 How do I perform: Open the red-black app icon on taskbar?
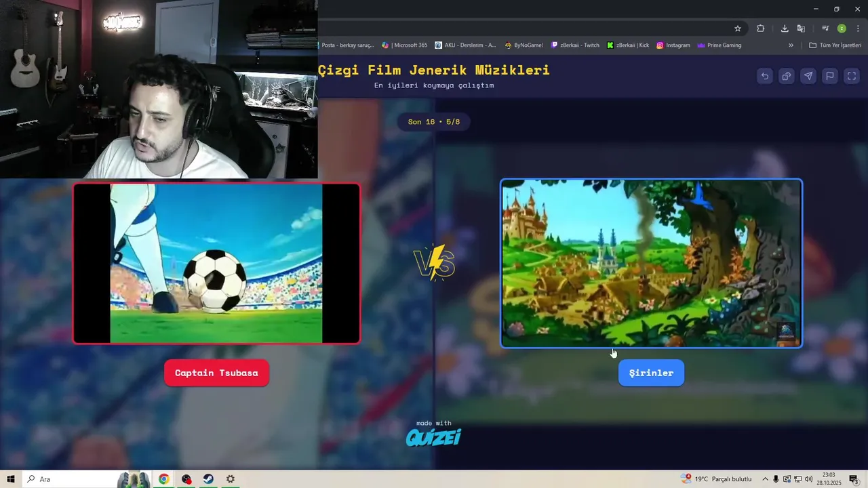click(x=186, y=479)
